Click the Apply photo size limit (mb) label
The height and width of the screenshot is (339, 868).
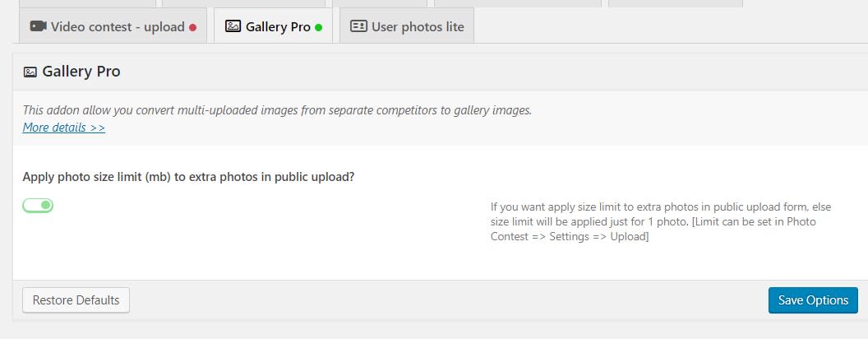pos(189,177)
